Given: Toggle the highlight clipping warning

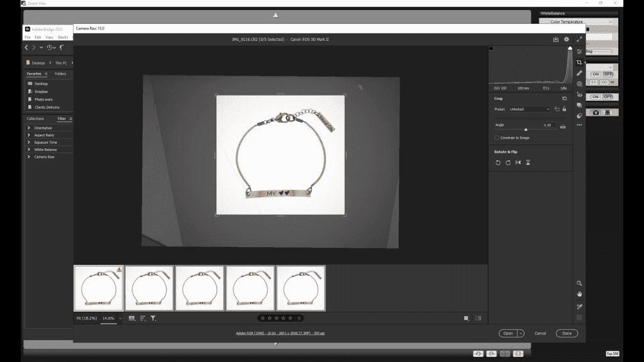Looking at the screenshot, I should [570, 48].
